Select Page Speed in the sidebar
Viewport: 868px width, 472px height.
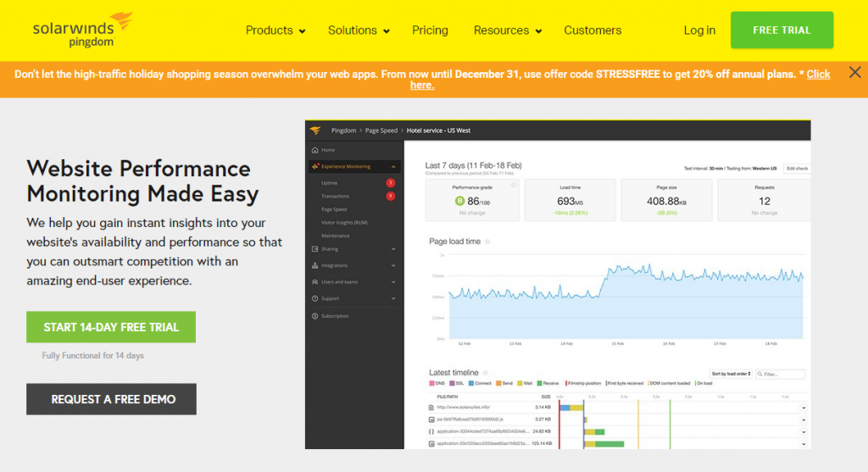pyautogui.click(x=334, y=209)
